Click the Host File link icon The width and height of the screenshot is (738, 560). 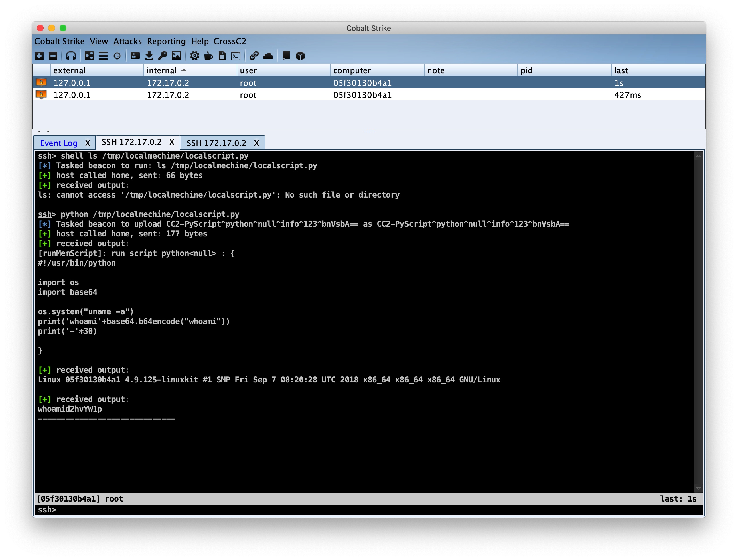pyautogui.click(x=254, y=56)
